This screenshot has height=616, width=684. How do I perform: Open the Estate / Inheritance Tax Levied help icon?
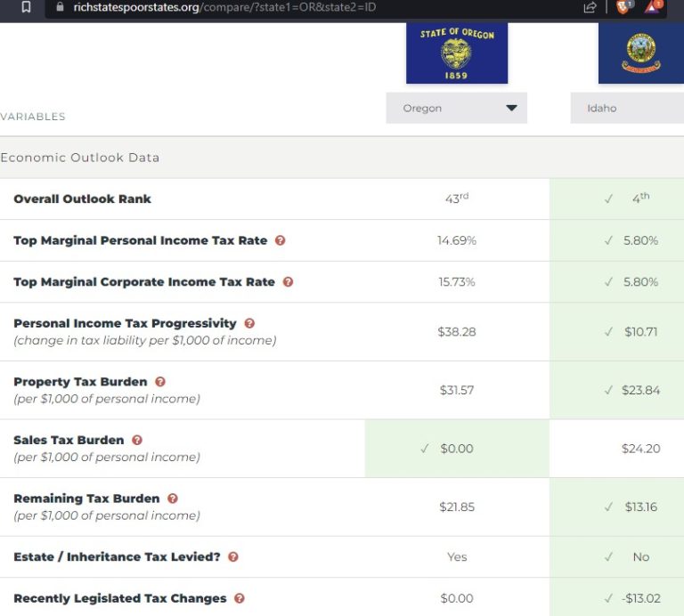(x=233, y=557)
